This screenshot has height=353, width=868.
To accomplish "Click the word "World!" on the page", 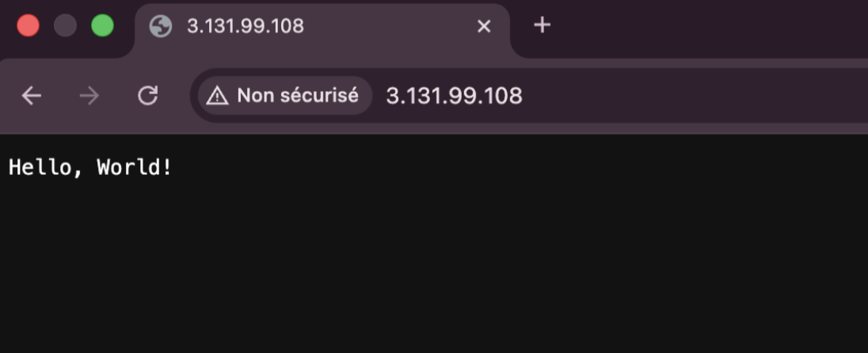I will [x=134, y=168].
